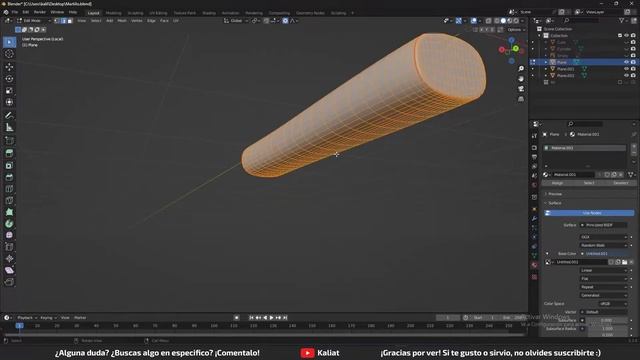Select the Smooth vertices tool
Viewport: 640px width, 360px height.
point(9,235)
